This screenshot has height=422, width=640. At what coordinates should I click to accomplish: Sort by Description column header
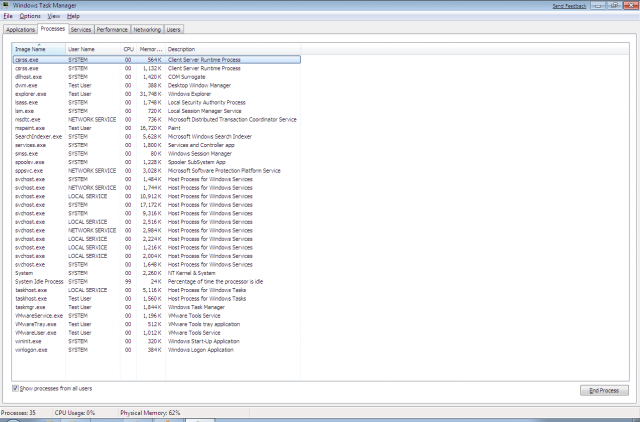pos(233,49)
